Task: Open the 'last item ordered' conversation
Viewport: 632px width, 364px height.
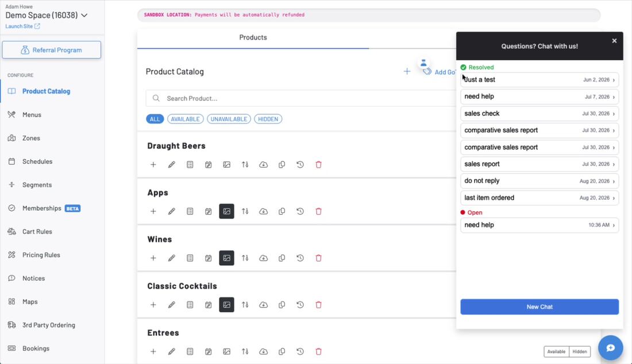Action: point(539,198)
